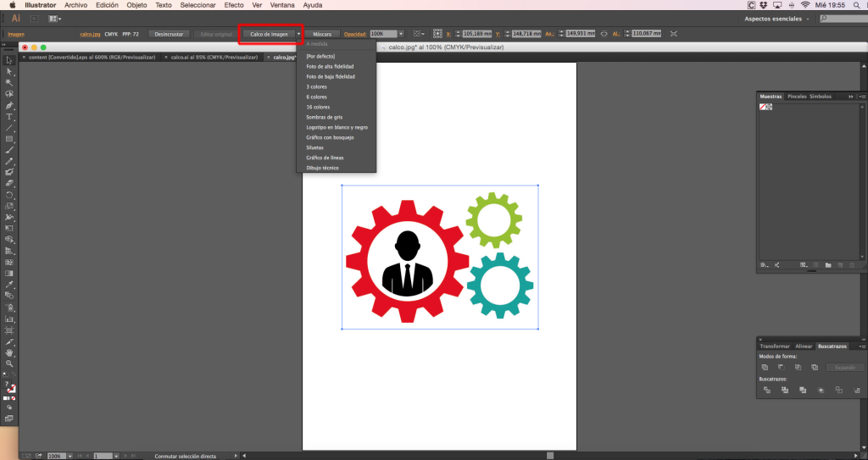This screenshot has height=460, width=868.
Task: Select the Pen tool in toolbar
Action: coord(9,105)
